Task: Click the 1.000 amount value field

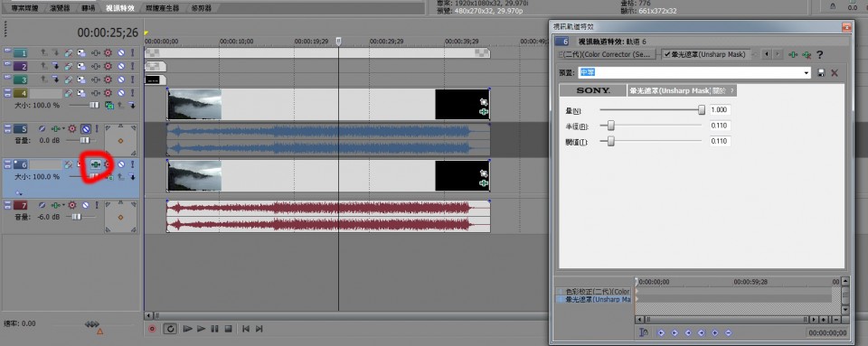Action: [x=721, y=110]
